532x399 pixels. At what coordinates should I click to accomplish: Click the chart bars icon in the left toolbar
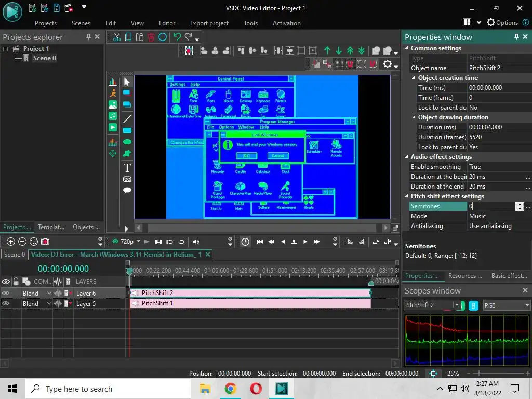click(112, 82)
